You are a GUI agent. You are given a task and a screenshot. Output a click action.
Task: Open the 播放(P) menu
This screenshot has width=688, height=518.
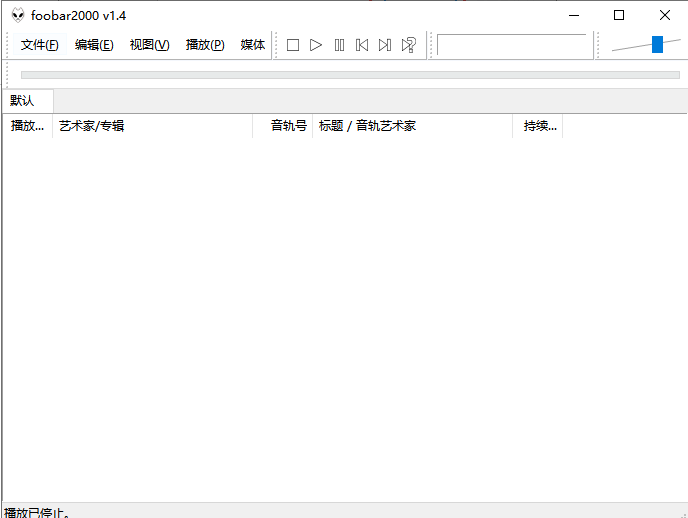click(x=205, y=45)
